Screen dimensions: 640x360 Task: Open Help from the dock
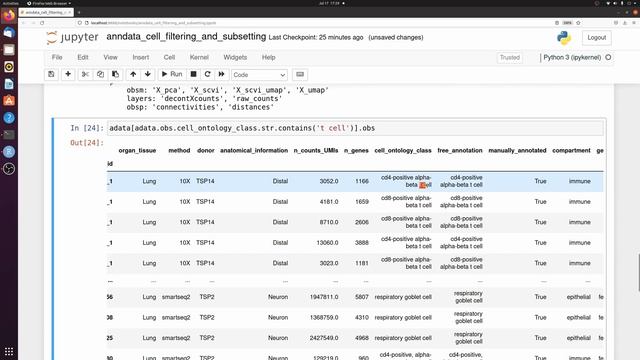click(9, 118)
